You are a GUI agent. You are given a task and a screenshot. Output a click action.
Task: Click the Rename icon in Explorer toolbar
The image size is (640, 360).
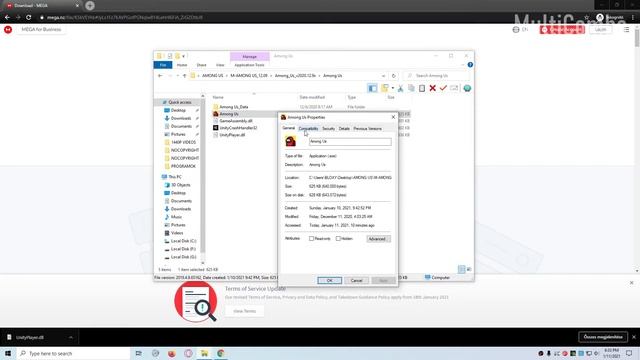click(454, 88)
